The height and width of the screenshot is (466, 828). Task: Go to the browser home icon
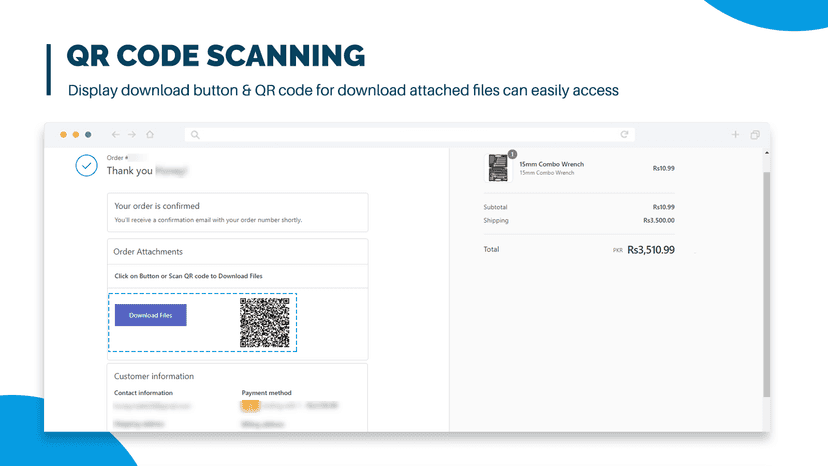pos(150,134)
